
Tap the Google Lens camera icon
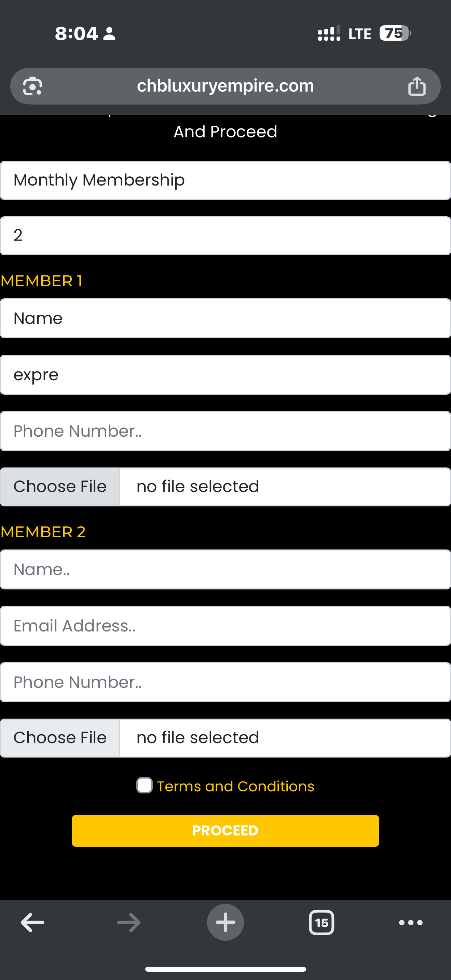click(32, 86)
